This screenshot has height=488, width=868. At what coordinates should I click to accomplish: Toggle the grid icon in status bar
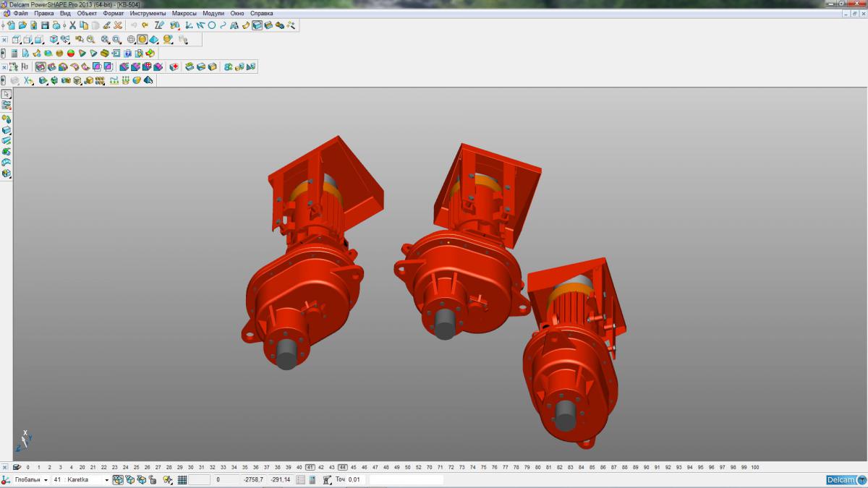point(182,479)
